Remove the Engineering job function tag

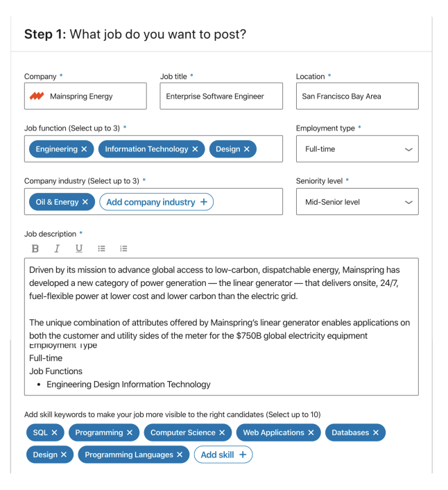tap(84, 149)
